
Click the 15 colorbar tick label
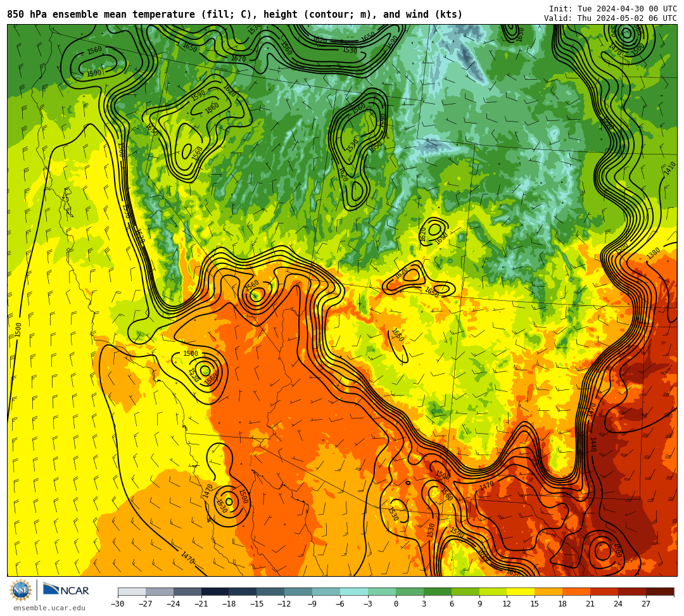pos(535,604)
